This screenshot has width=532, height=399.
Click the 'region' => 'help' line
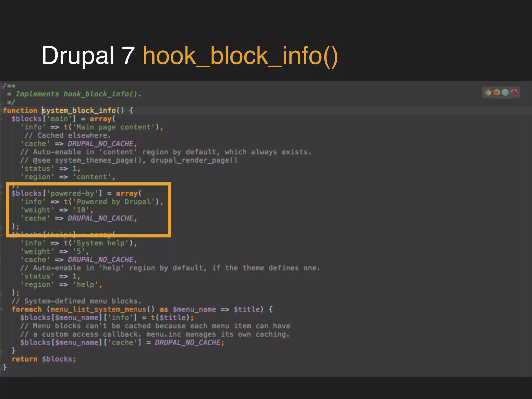pos(61,285)
